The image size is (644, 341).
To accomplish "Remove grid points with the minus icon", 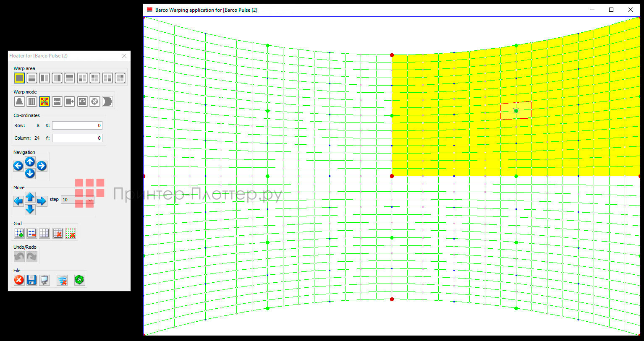I will click(32, 233).
